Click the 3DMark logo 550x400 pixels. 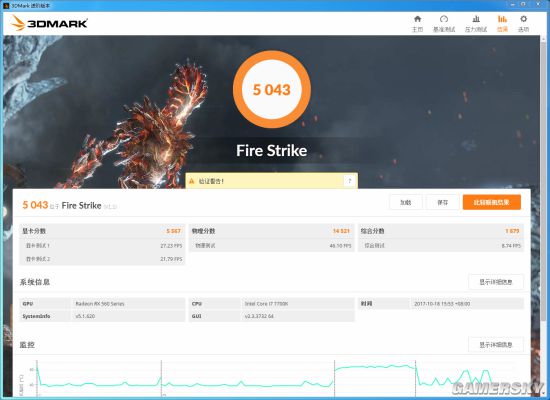point(49,24)
